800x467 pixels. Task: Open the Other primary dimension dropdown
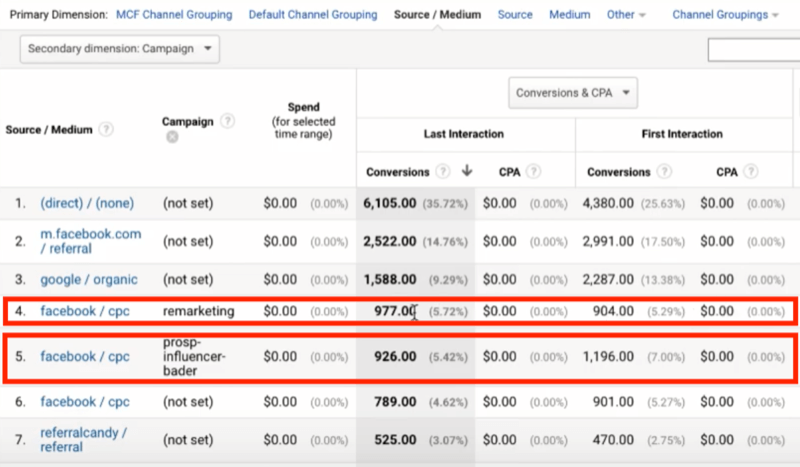coord(626,15)
